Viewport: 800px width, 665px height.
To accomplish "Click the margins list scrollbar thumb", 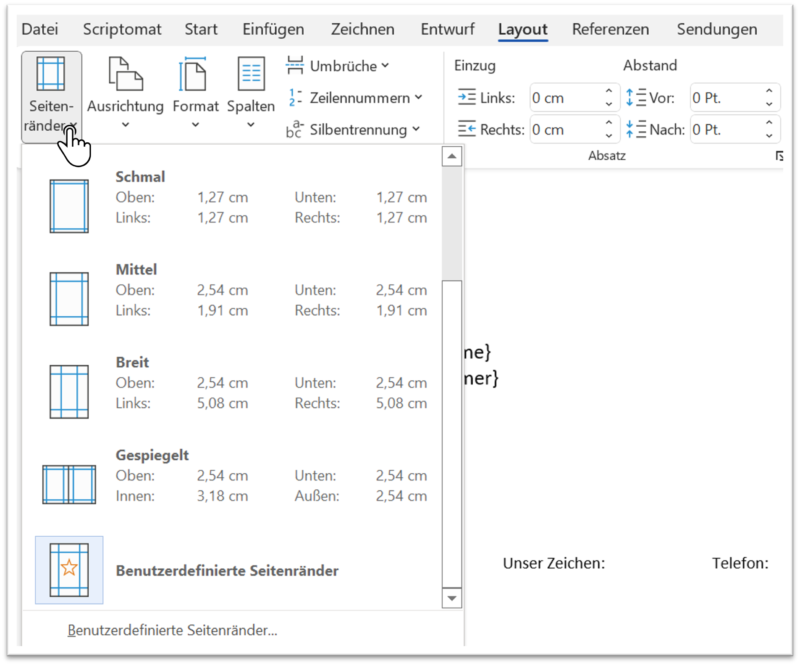I will pos(452,434).
